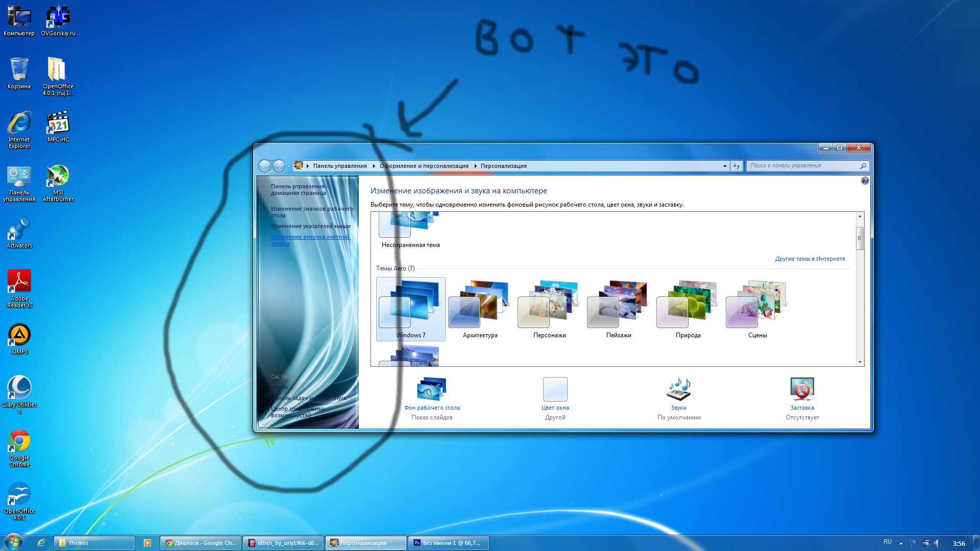Expand Панель управления navigation link

tap(374, 165)
